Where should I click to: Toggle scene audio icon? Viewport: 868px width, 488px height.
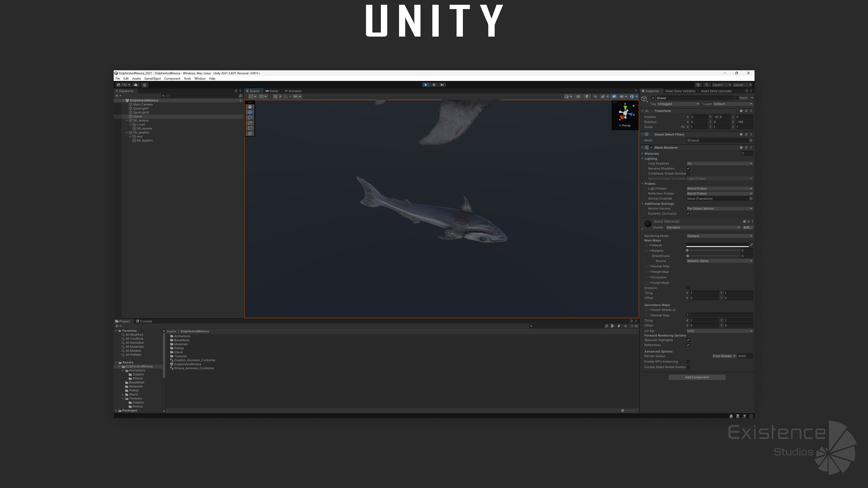click(x=595, y=97)
